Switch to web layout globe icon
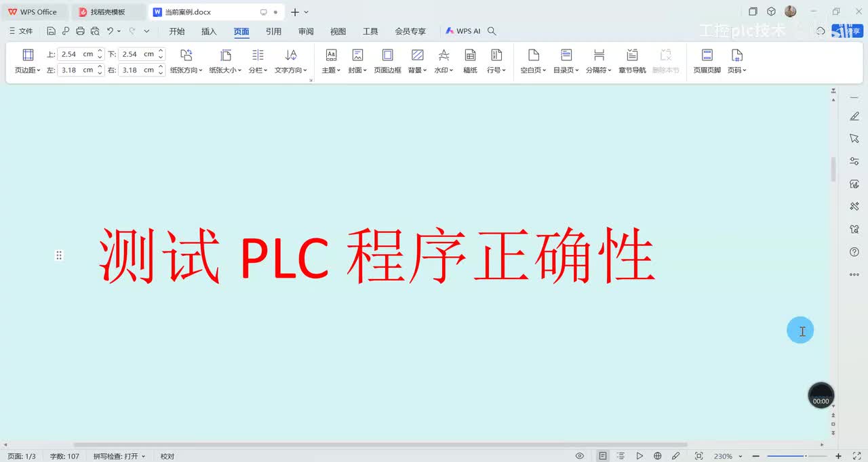 658,456
